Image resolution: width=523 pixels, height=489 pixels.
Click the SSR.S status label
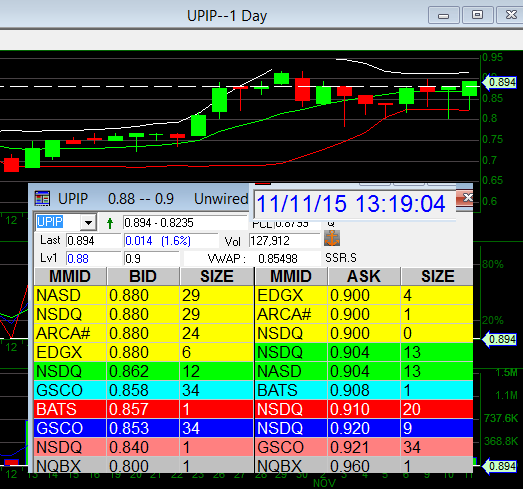click(341, 258)
